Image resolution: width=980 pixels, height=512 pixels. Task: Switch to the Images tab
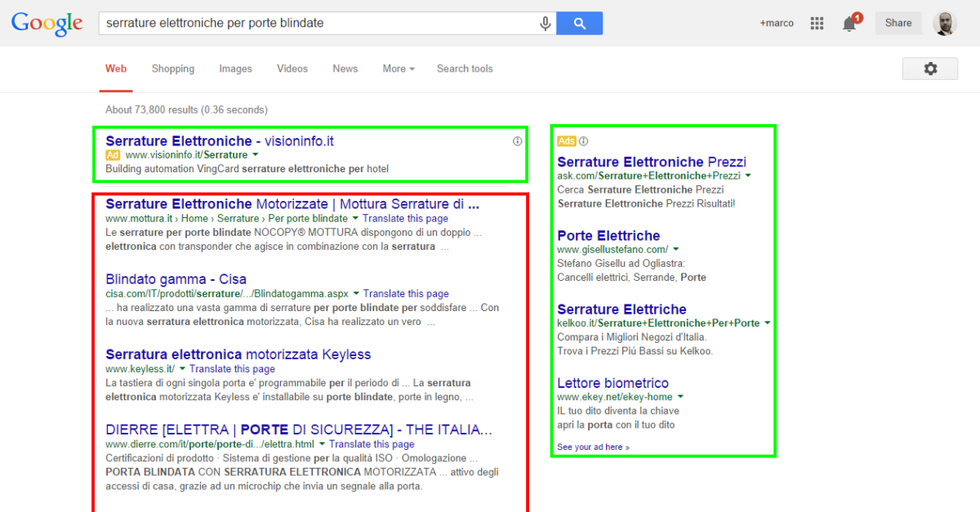coord(235,69)
